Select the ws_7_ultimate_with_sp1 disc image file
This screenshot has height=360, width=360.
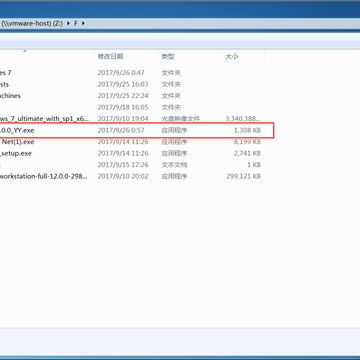point(132,119)
